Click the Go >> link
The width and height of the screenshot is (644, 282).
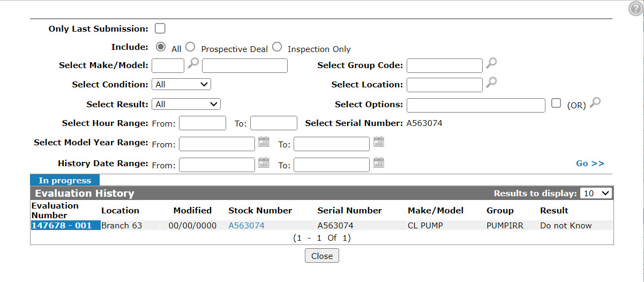tap(590, 163)
